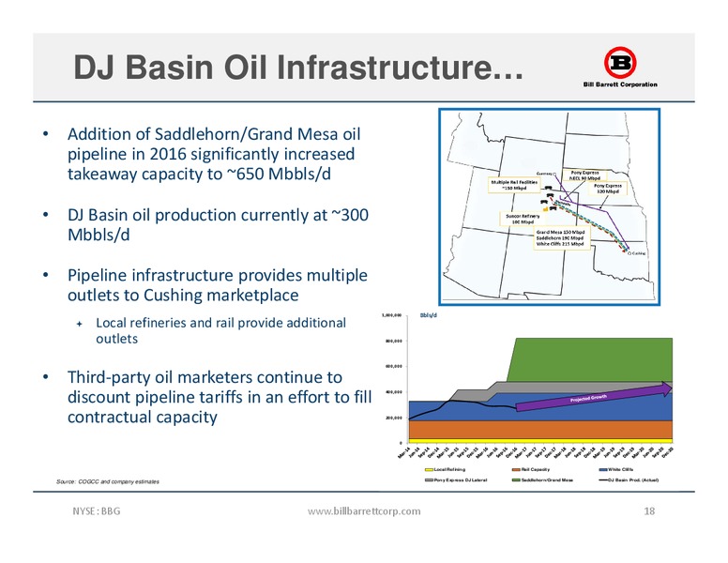Viewport: 728px width, 563px height.
Task: Click the bullet about Saddlehorn/Grand Mesa oil pipeline
Action: coord(214,154)
